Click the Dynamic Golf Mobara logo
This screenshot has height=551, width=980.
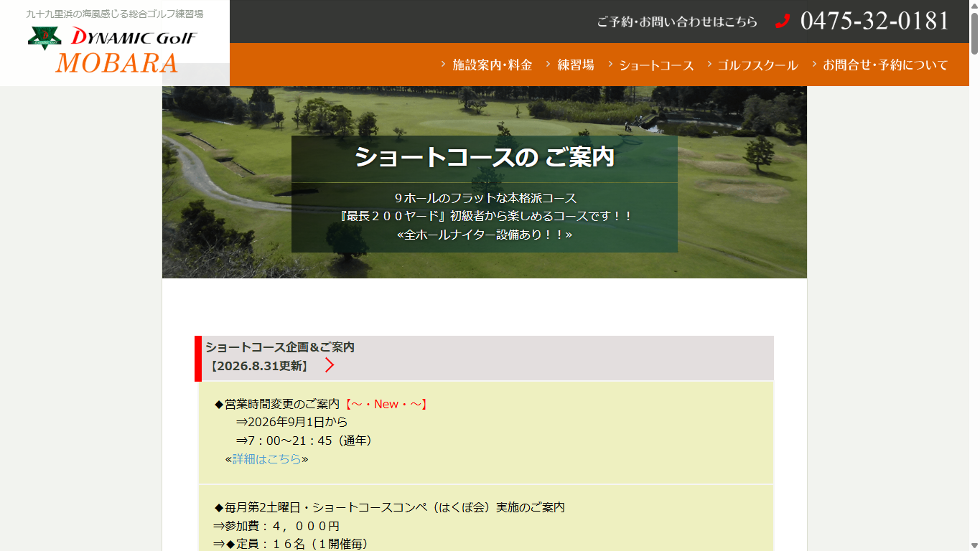(x=113, y=50)
